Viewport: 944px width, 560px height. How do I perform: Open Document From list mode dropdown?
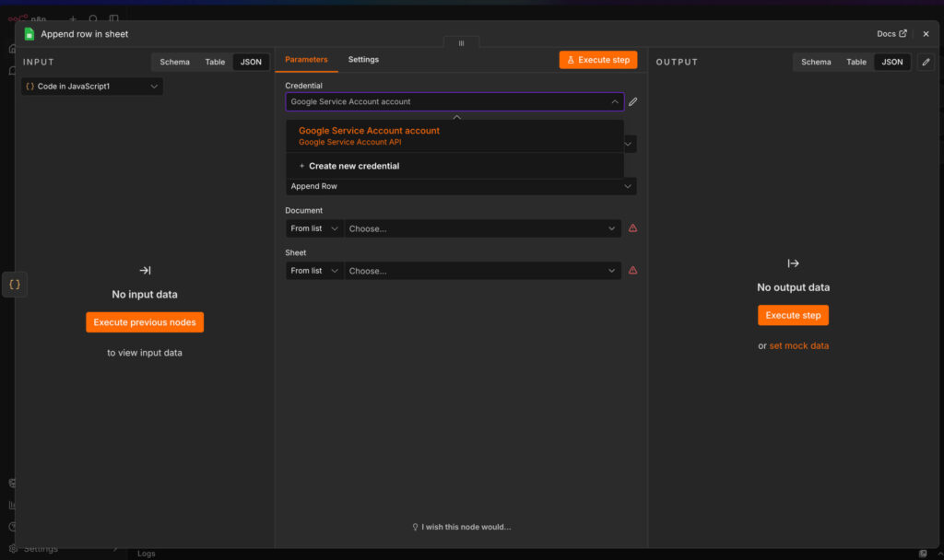314,228
